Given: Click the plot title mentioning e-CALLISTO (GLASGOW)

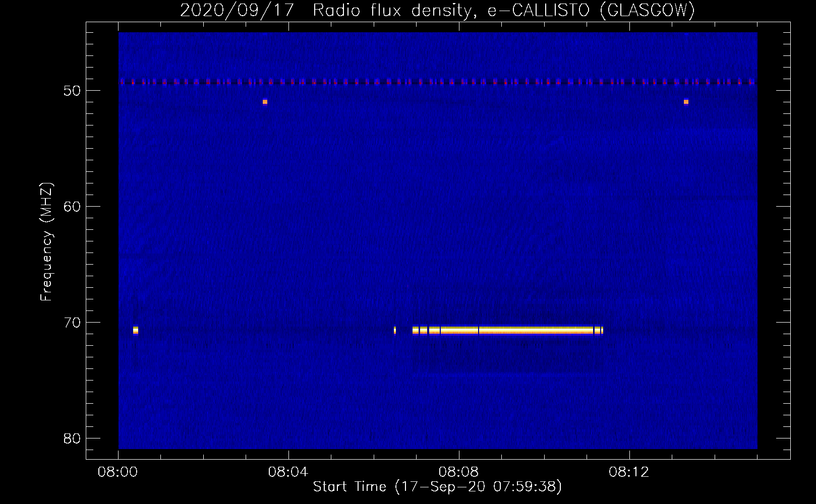Looking at the screenshot, I should 437,10.
